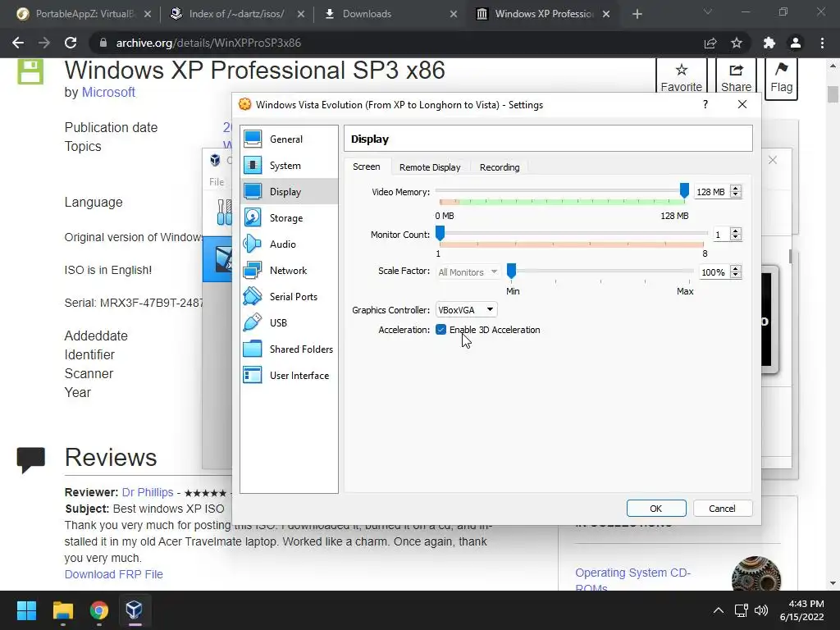Select the System category chip icon
This screenshot has width=840, height=630.
pyautogui.click(x=253, y=166)
